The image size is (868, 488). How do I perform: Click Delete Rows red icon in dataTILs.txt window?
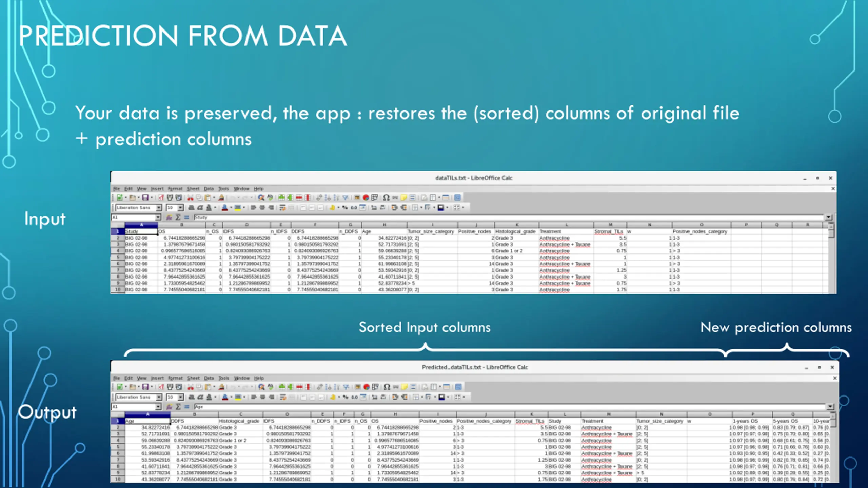pos(299,198)
